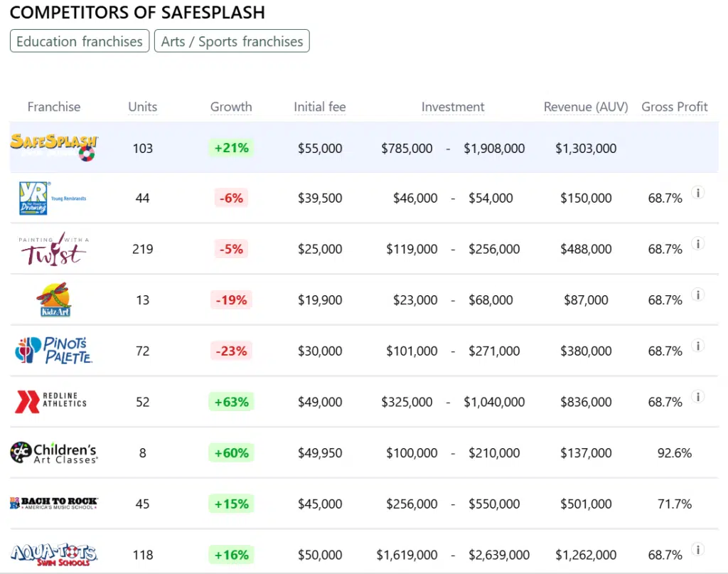This screenshot has width=728, height=574.
Task: Click the Franchise column header
Action: (54, 107)
